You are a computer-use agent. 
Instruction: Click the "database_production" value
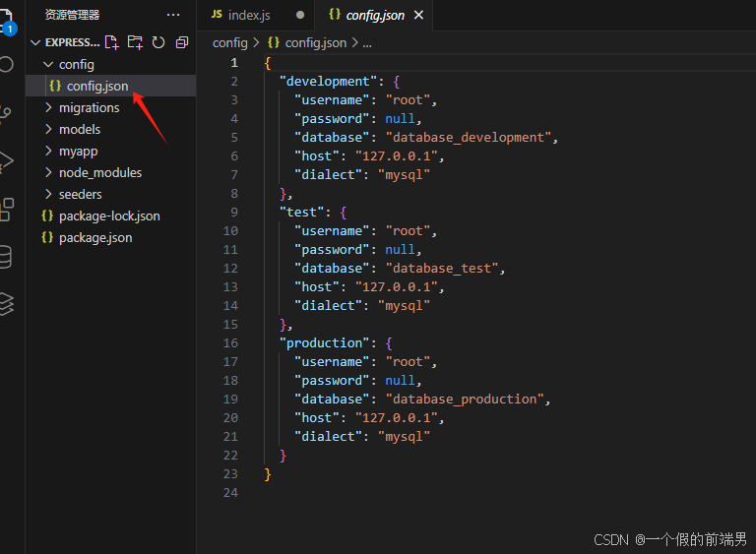click(465, 400)
